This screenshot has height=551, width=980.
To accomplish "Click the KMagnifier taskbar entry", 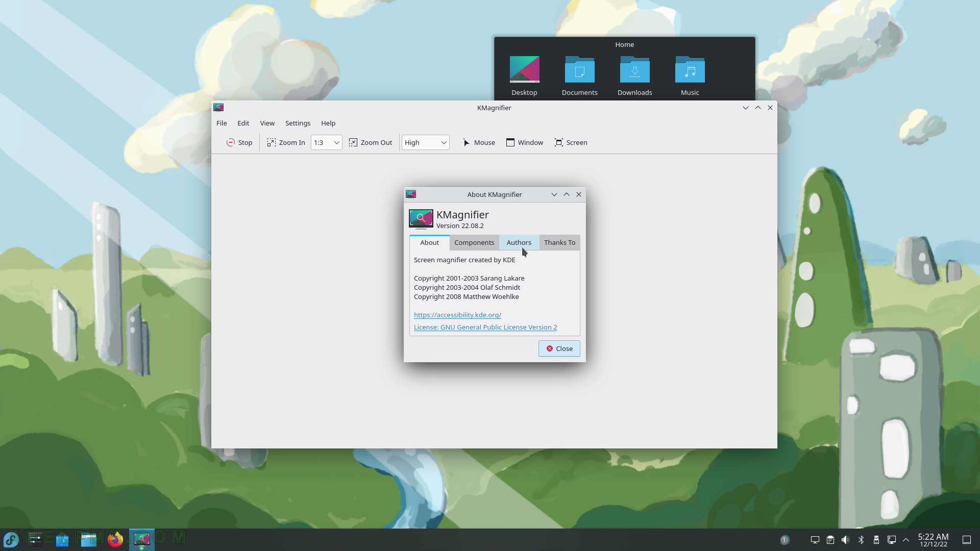I will coord(141,539).
